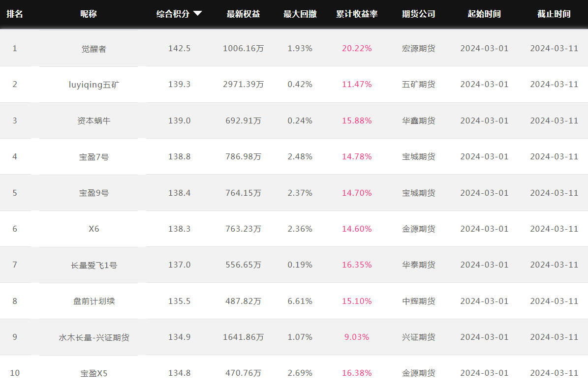Click the 最新权益 column header
The height and width of the screenshot is (390, 588).
[x=244, y=14]
